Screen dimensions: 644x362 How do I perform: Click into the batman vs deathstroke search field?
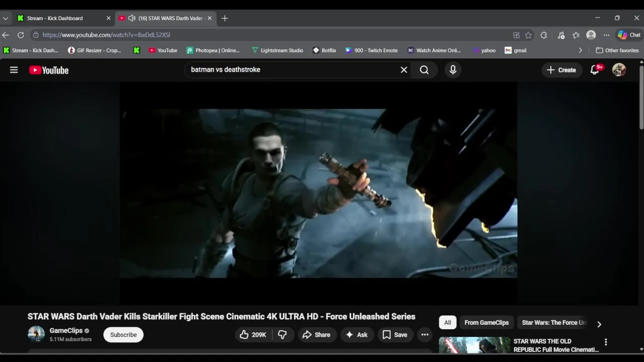(292, 70)
